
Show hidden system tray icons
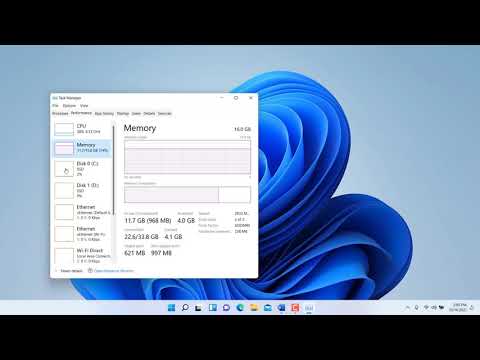pyautogui.click(x=407, y=307)
